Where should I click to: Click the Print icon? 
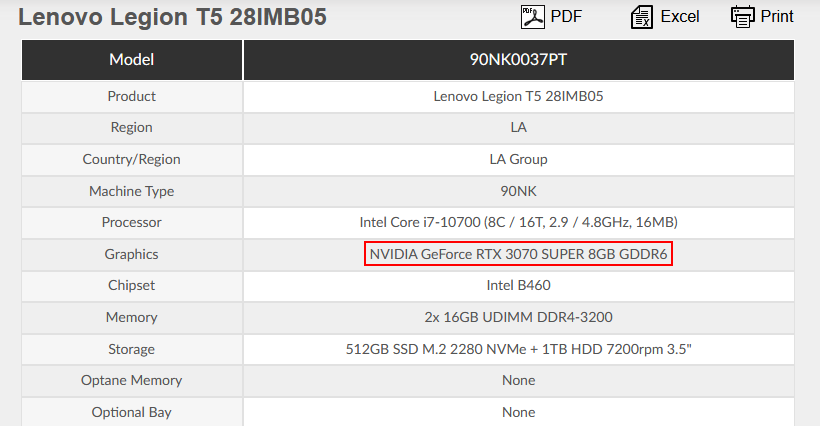click(x=743, y=17)
